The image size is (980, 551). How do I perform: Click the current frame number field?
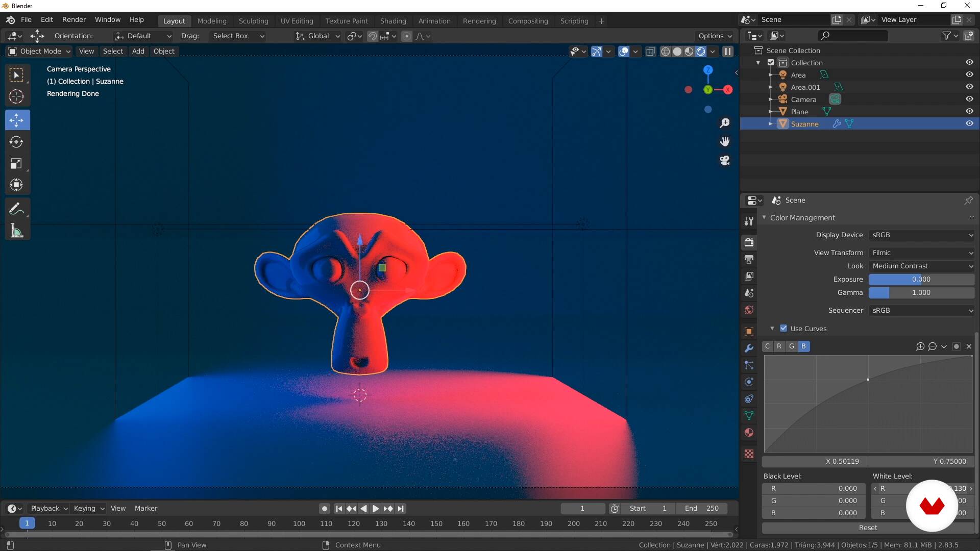(582, 508)
